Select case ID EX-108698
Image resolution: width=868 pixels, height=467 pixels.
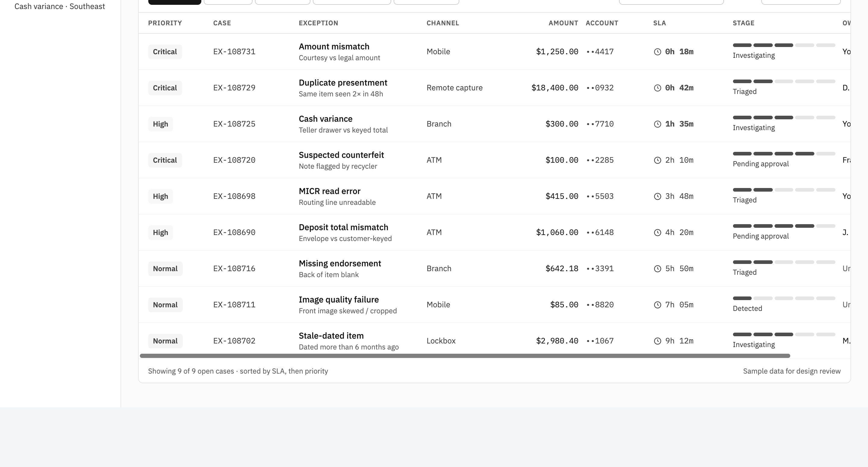(x=234, y=196)
